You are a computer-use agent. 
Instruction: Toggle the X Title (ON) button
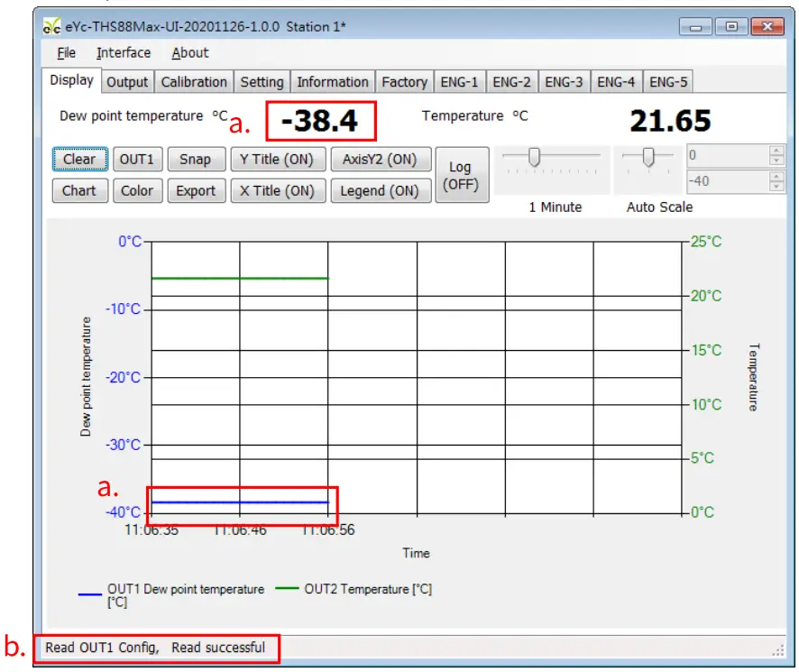pos(277,191)
